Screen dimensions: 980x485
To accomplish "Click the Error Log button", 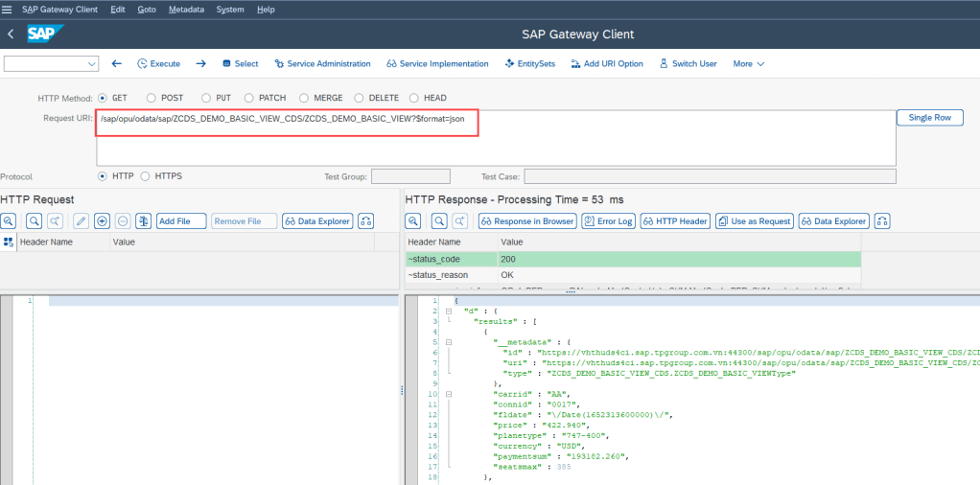I will pyautogui.click(x=608, y=221).
